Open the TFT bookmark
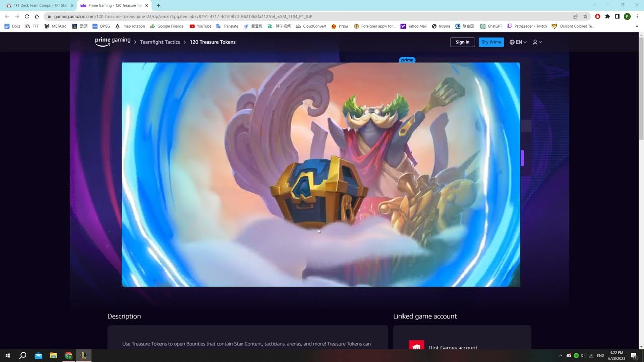This screenshot has height=362, width=644. pos(32,26)
